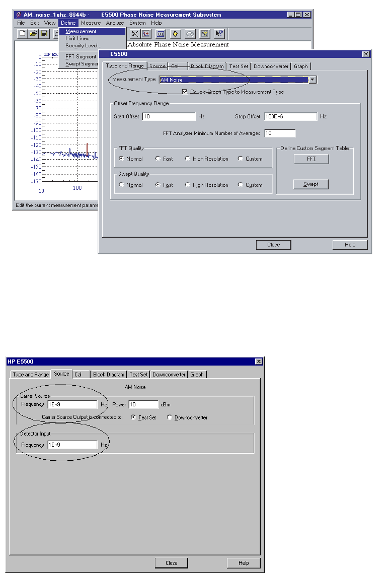Viewport: 392px width, 573px height.
Task: Tick Couple Graph Type to Measurement Type
Action: 185,92
